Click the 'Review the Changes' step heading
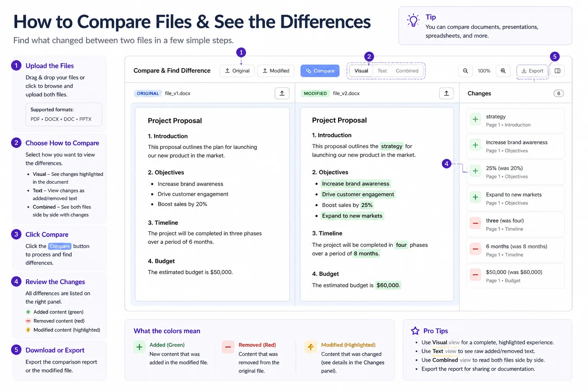Image resolution: width=588 pixels, height=392 pixels. pyautogui.click(x=55, y=282)
